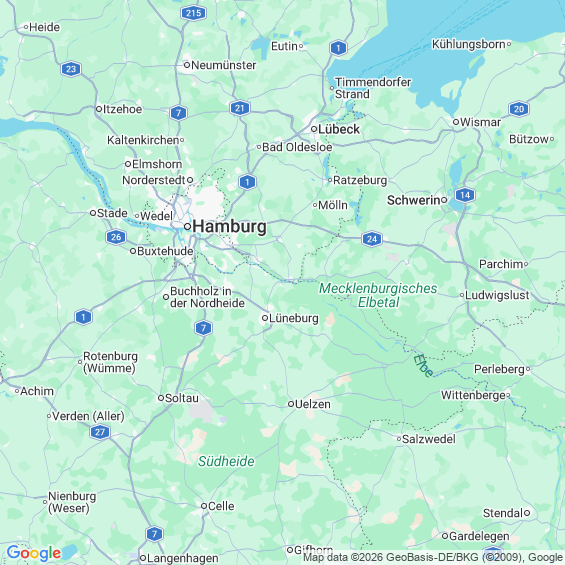Click the Elbe river label
This screenshot has width=565, height=565.
pos(423,366)
